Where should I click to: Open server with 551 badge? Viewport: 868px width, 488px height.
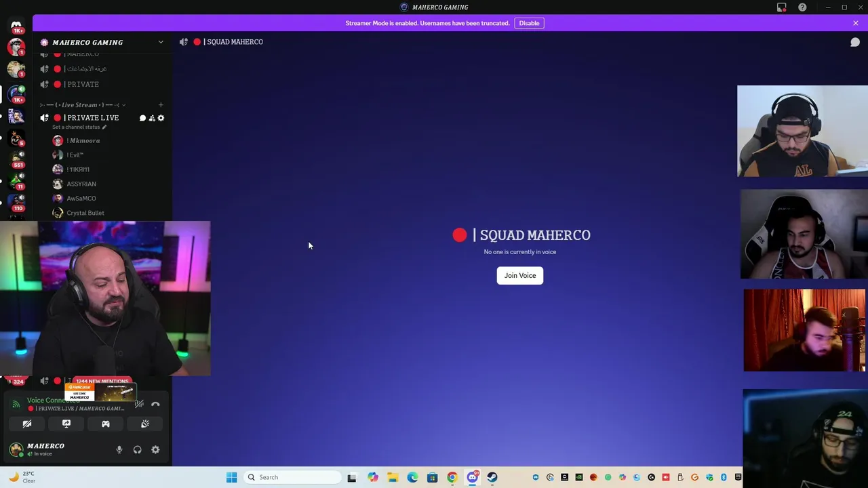16,159
